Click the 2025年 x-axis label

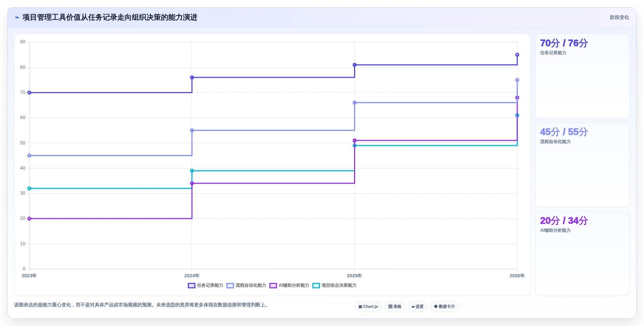point(354,276)
